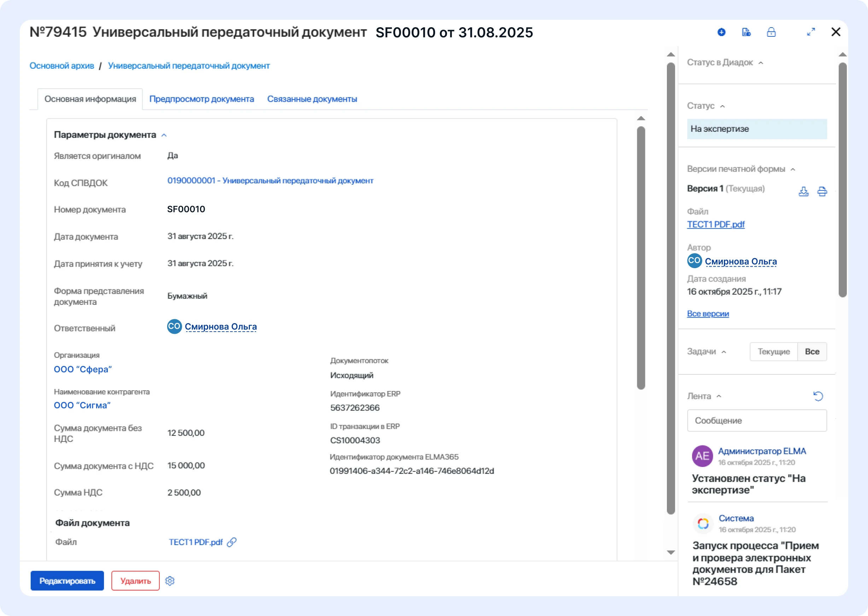Image resolution: width=868 pixels, height=616 pixels.
Task: Click the CO avatar of Смирнова Ольга
Action: (174, 327)
